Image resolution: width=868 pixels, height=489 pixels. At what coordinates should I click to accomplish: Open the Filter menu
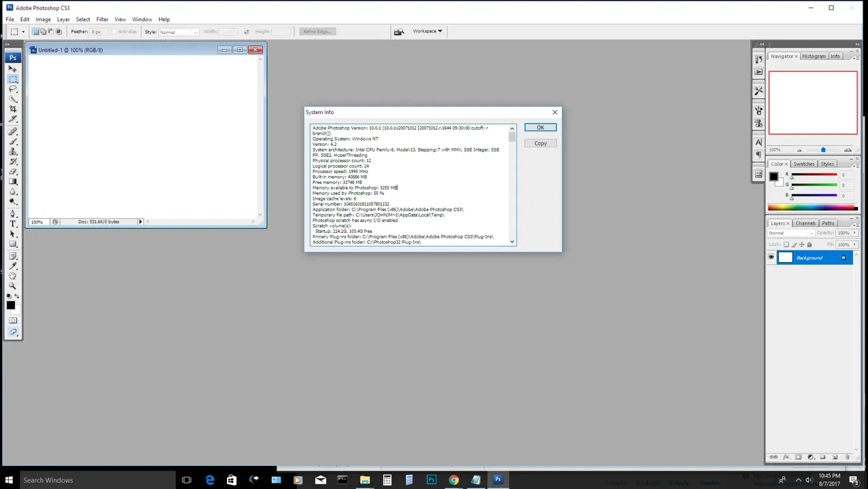[x=102, y=19]
